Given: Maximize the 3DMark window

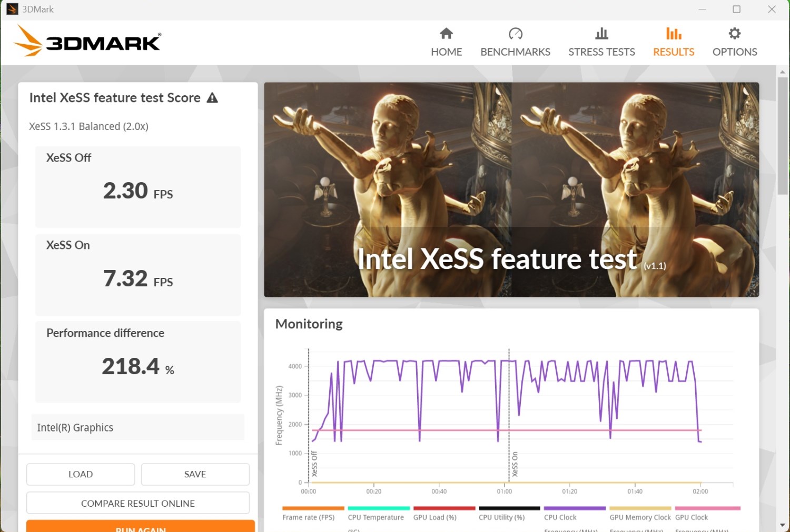Looking at the screenshot, I should coord(736,9).
